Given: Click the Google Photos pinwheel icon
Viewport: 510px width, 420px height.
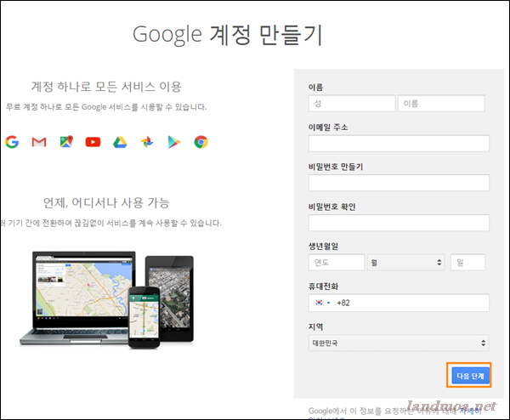Looking at the screenshot, I should pyautogui.click(x=147, y=142).
